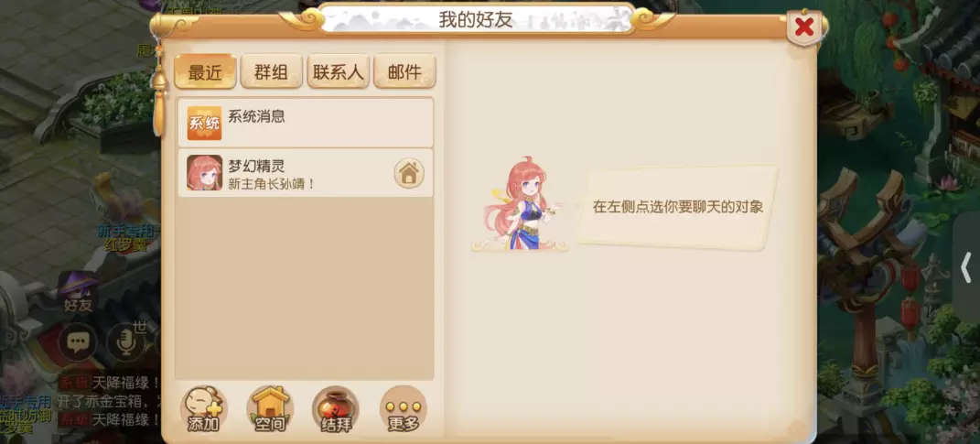Close the 我的好友 window
980x444 pixels.
pos(803,27)
